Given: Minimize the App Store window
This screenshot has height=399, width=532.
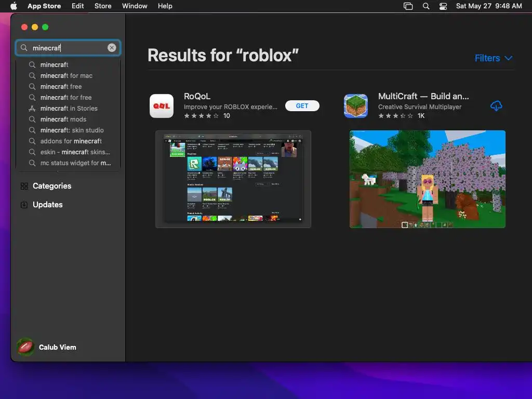Looking at the screenshot, I should [35, 27].
